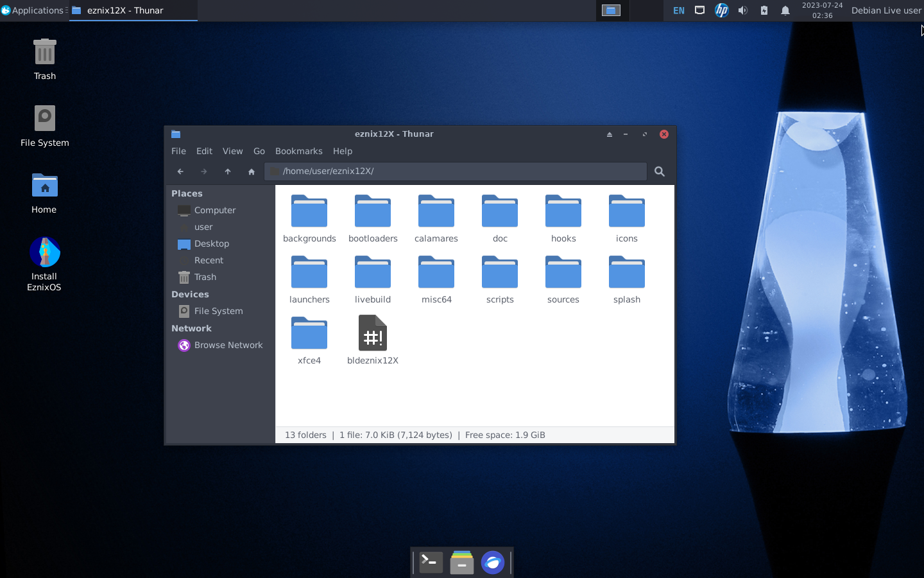This screenshot has height=578, width=924.
Task: Click the date and time clock
Action: pos(823,10)
